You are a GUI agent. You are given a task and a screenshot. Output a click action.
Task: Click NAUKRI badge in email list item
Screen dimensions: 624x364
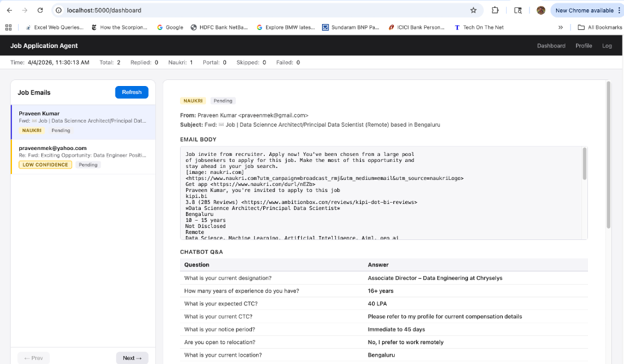tap(32, 131)
